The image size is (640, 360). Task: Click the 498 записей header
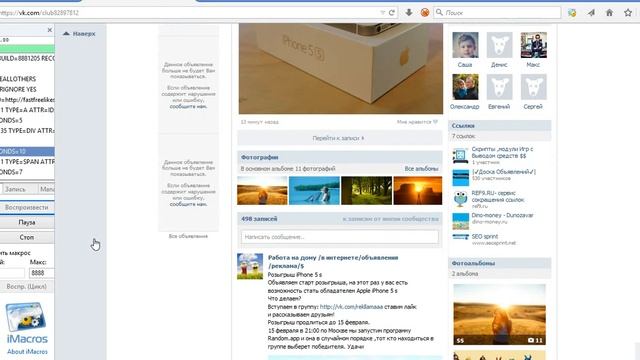tap(259, 219)
